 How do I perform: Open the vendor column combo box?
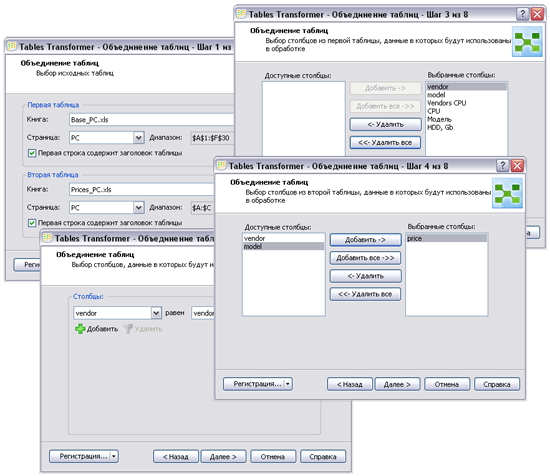156,313
